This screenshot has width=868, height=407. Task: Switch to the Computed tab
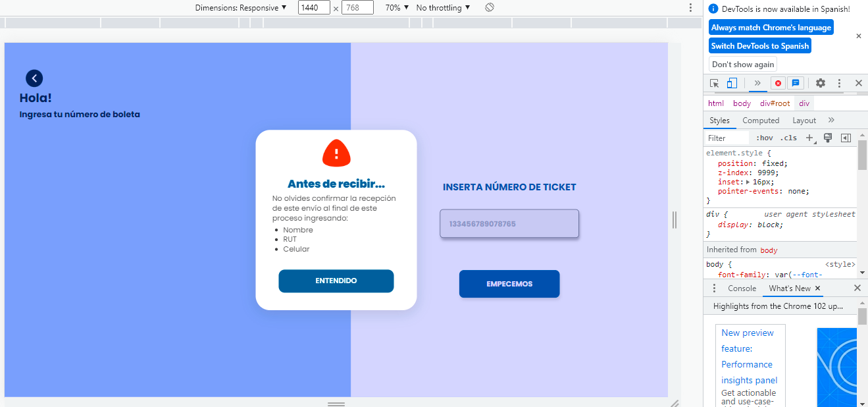click(761, 120)
